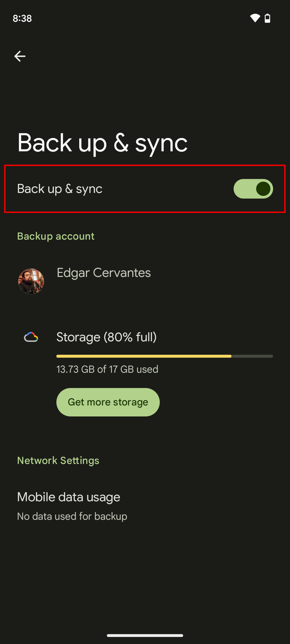Turn off the Back up & sync switch
Viewport: 290px width, 644px height.
(253, 189)
